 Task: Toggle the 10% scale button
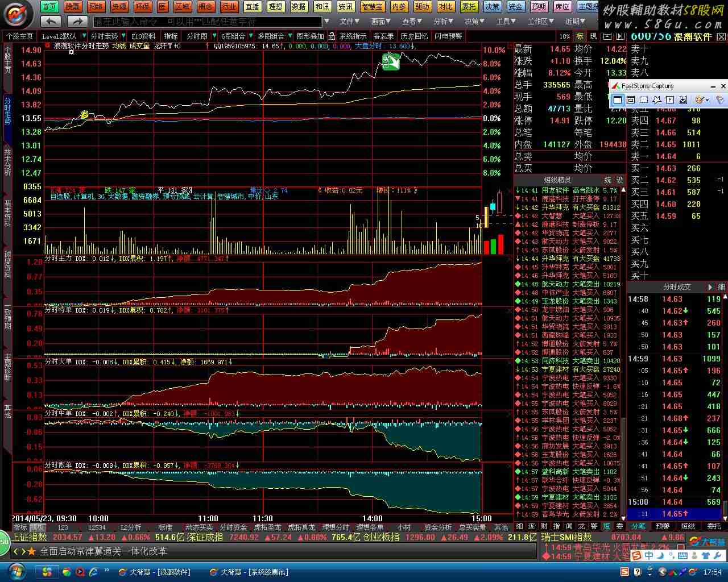pyautogui.click(x=564, y=36)
